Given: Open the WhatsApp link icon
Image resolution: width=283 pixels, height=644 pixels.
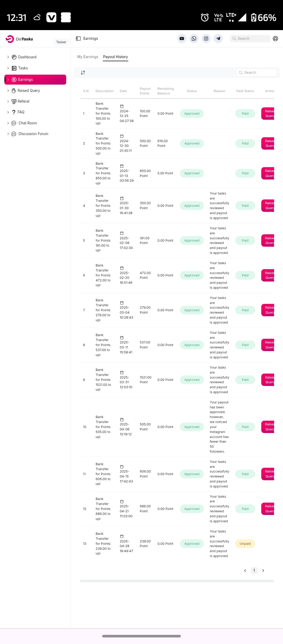Looking at the screenshot, I should click(x=194, y=38).
